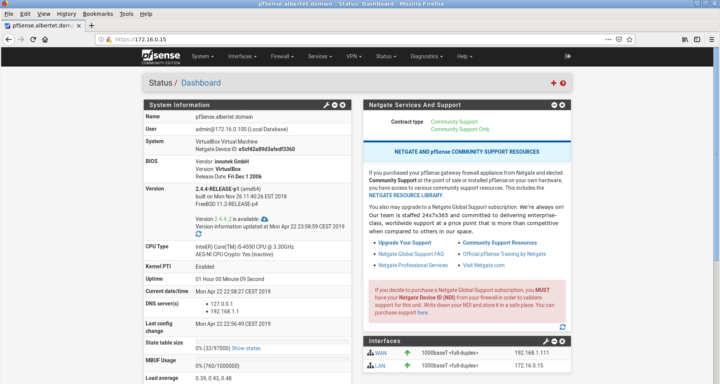Open the Firefox hamburger menu
This screenshot has height=384, width=720.
pyautogui.click(x=712, y=40)
